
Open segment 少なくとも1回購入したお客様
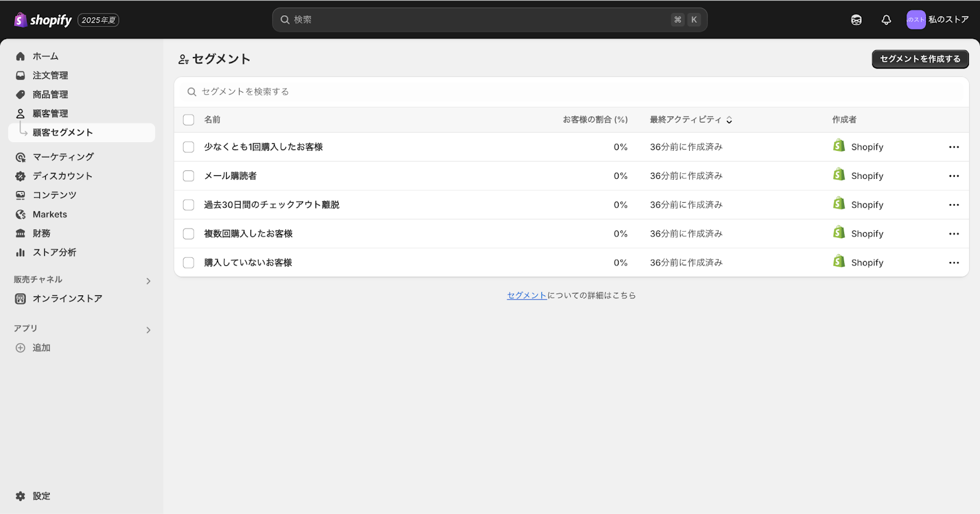[263, 147]
